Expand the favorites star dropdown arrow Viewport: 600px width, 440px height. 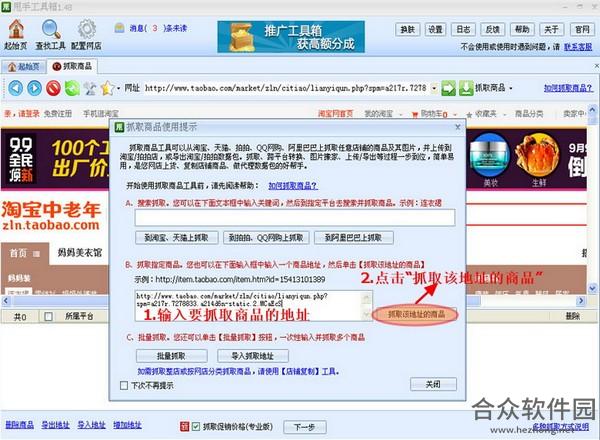point(118,88)
